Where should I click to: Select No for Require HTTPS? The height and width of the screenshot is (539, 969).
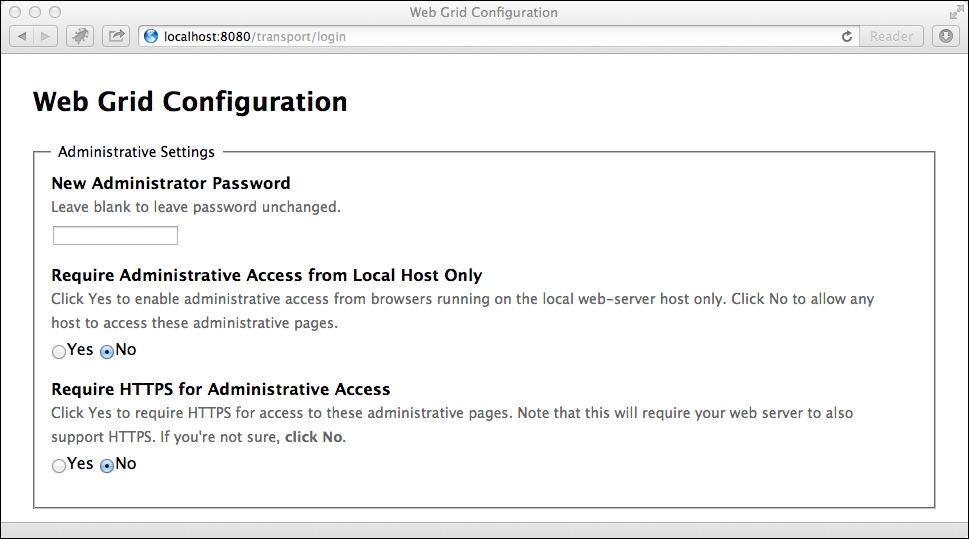107,465
